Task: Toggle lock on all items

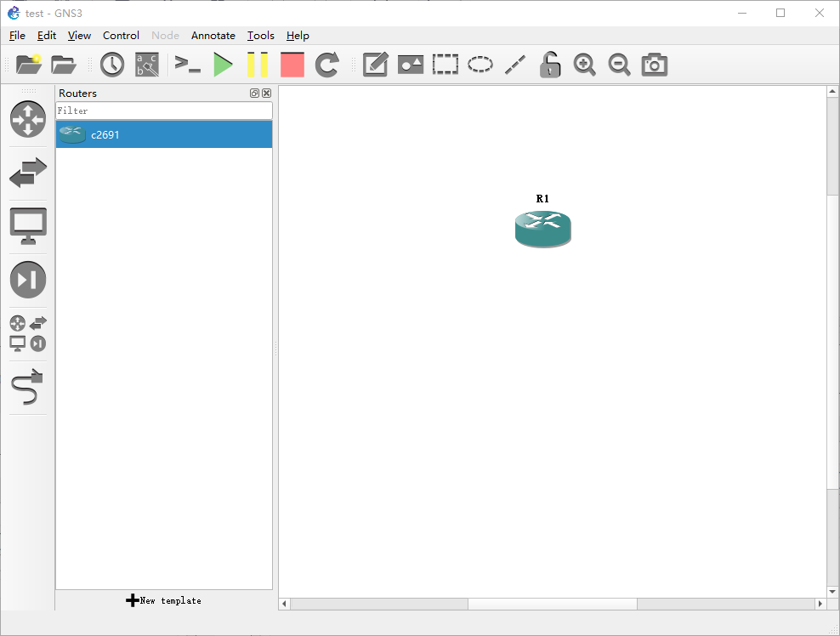Action: coord(549,65)
